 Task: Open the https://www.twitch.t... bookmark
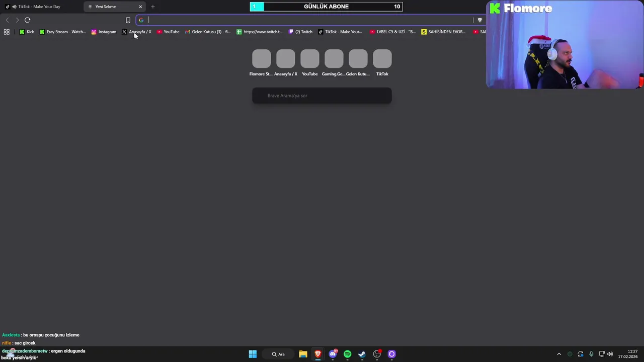[x=260, y=32]
